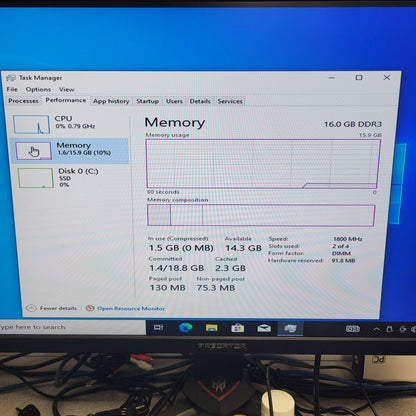Click the Task Manager title bar icon

pyautogui.click(x=11, y=78)
